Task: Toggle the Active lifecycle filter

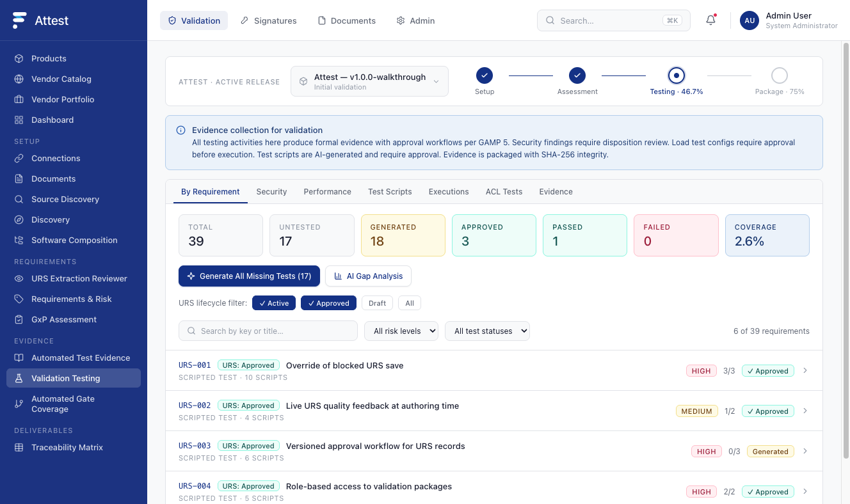Action: [x=274, y=303]
